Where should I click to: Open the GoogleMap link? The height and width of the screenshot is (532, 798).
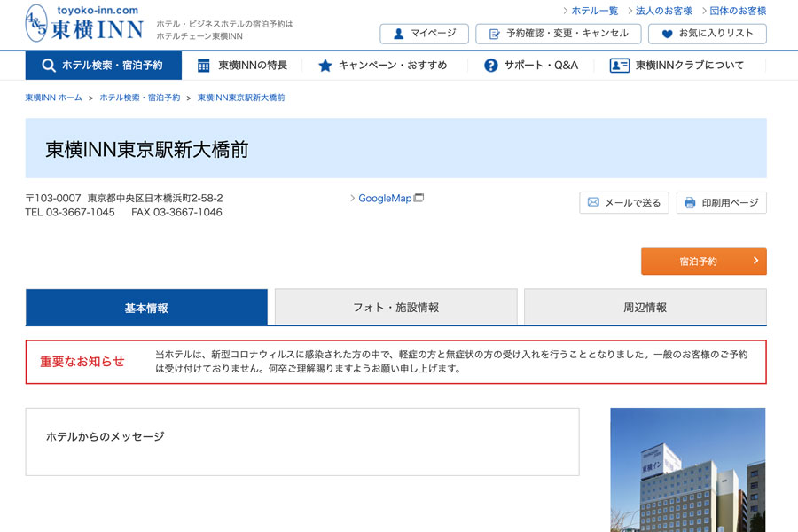point(385,198)
